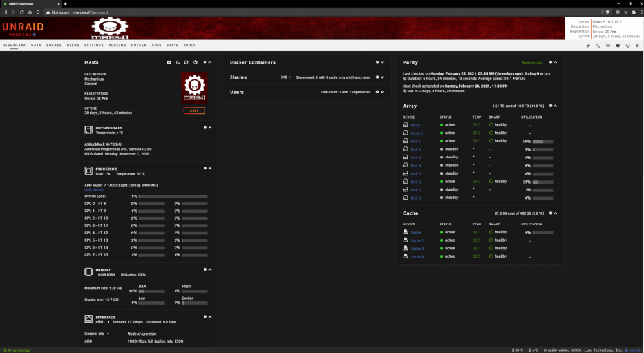Open the Parity panel settings gear

point(551,62)
